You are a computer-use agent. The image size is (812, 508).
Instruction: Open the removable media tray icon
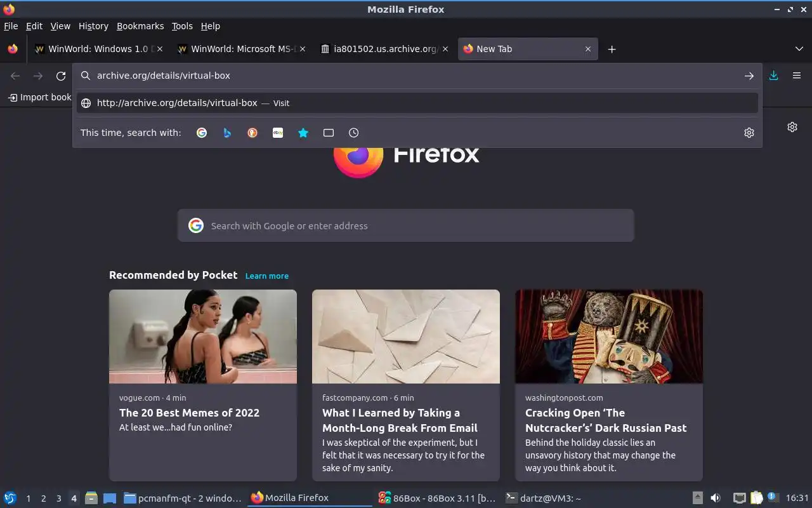coord(697,498)
